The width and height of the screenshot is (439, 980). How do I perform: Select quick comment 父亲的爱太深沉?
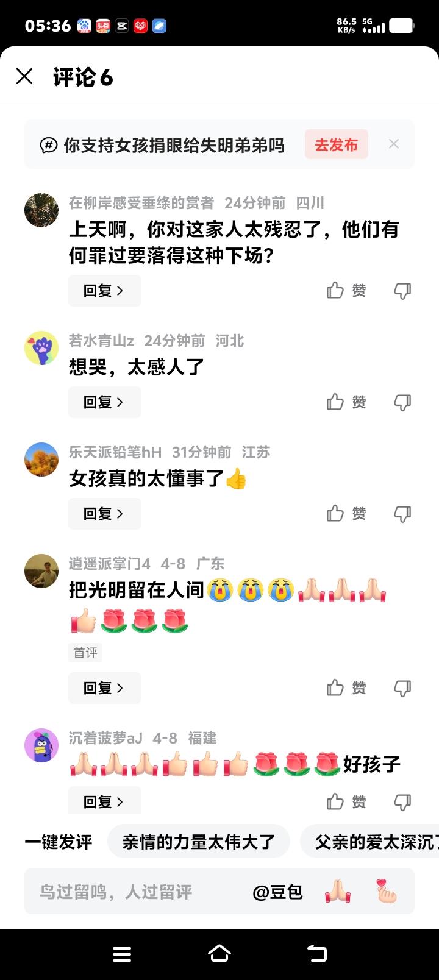tap(369, 842)
